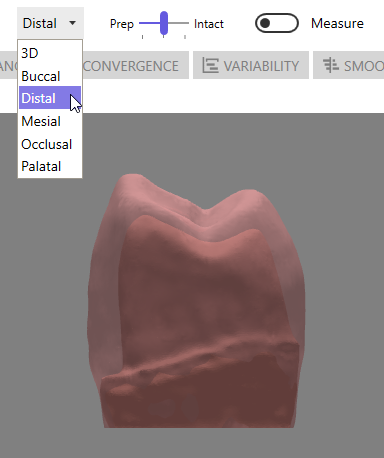The width and height of the screenshot is (384, 458).
Task: Click the Variability chart icon
Action: [210, 65]
